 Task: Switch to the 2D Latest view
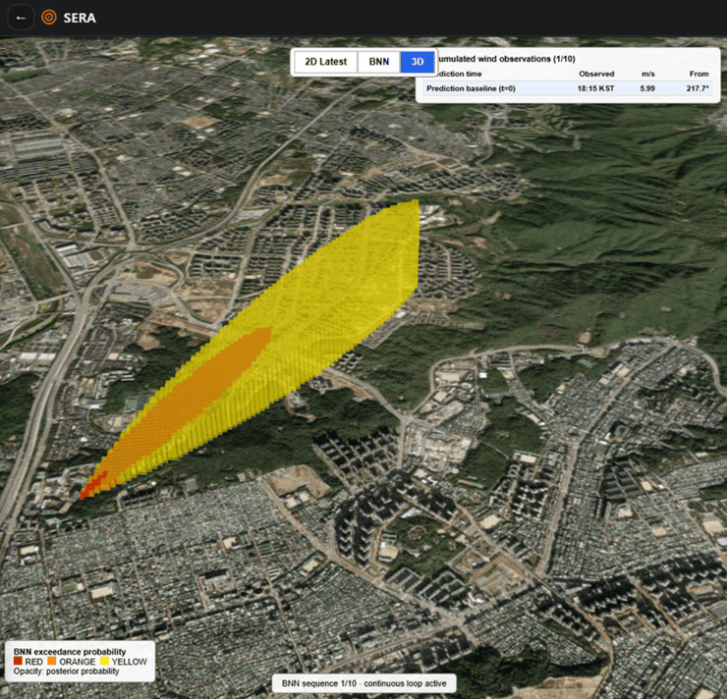(325, 62)
